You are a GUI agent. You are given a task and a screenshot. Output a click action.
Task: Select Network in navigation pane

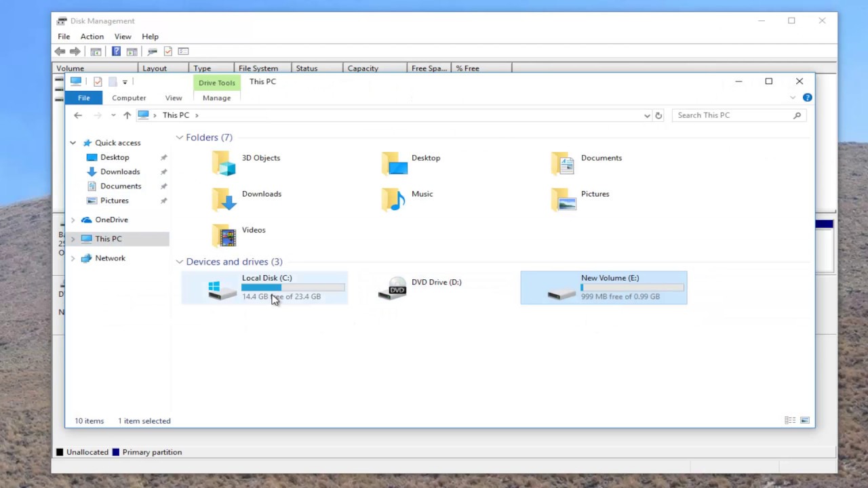coord(110,258)
